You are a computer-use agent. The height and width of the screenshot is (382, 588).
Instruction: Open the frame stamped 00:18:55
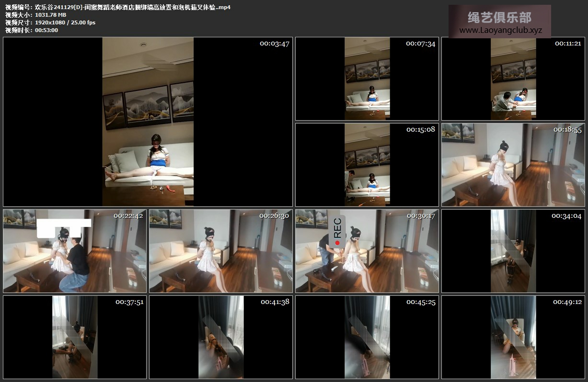pyautogui.click(x=513, y=165)
